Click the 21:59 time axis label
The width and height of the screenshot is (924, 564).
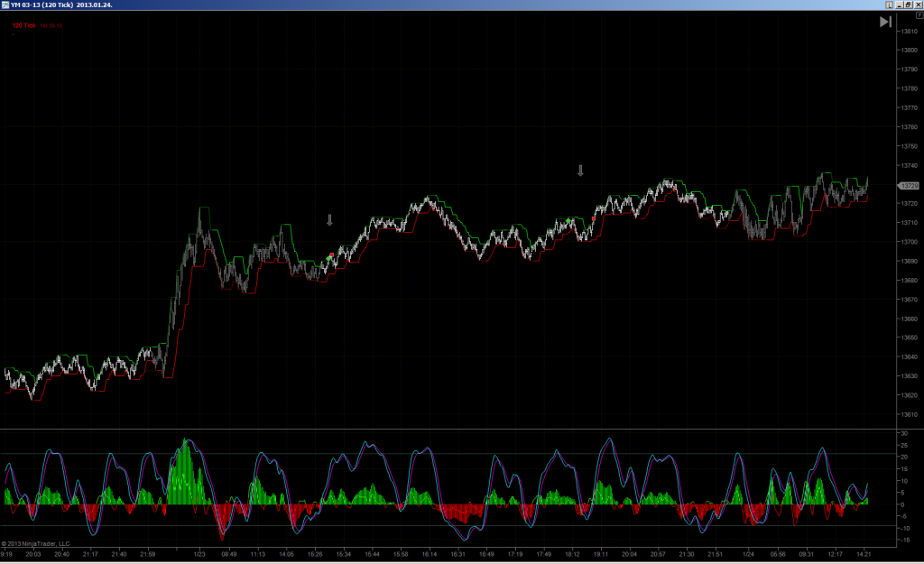coord(147,554)
